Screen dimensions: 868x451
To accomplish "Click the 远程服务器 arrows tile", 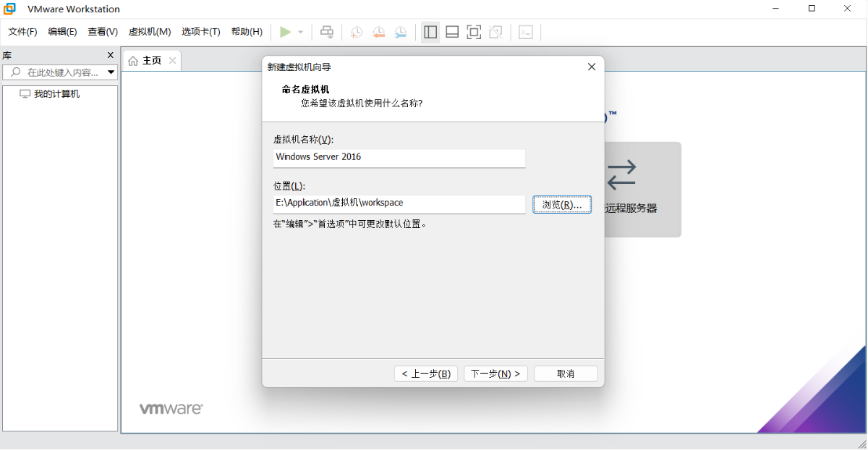I will pos(622,174).
